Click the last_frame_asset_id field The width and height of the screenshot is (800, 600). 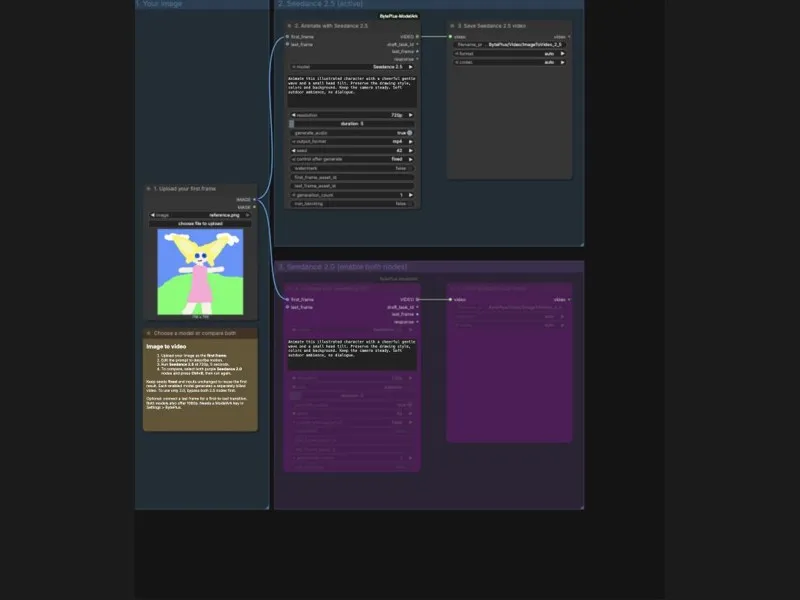pyautogui.click(x=352, y=186)
